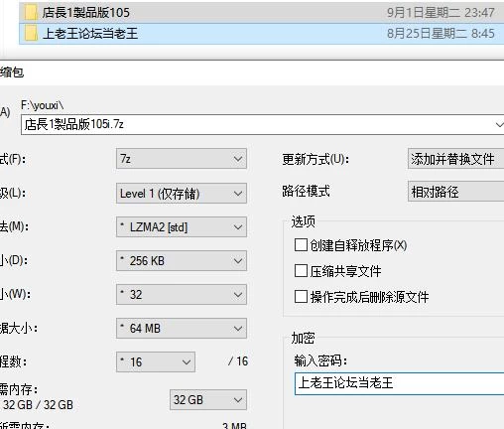The width and height of the screenshot is (504, 429).
Task: Open the word size 32 dropdown
Action: (x=182, y=295)
